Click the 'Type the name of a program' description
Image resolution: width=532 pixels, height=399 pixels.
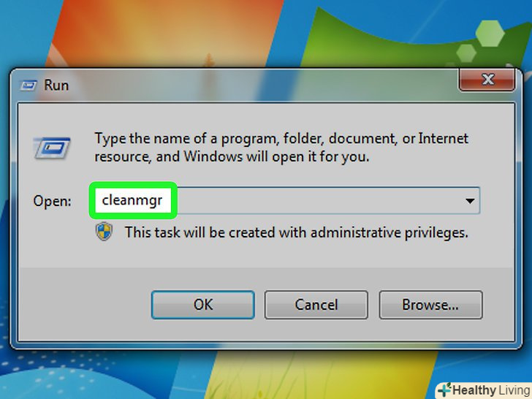pyautogui.click(x=281, y=148)
